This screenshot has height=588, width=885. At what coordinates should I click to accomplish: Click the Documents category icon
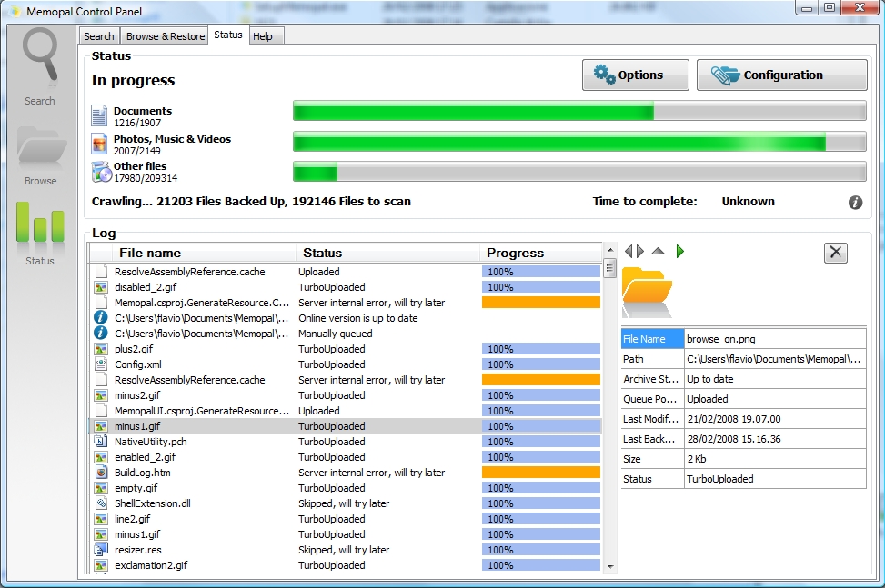click(99, 115)
